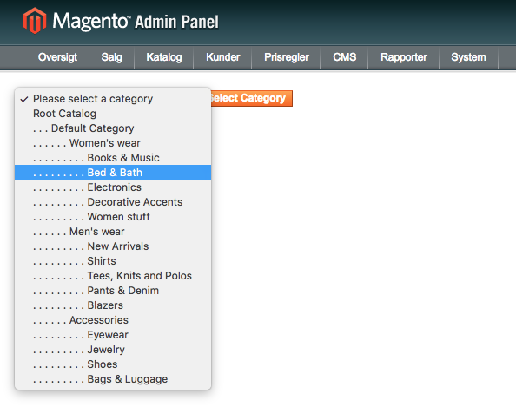Click the orange Select Category button
The image size is (516, 420).
(x=252, y=98)
